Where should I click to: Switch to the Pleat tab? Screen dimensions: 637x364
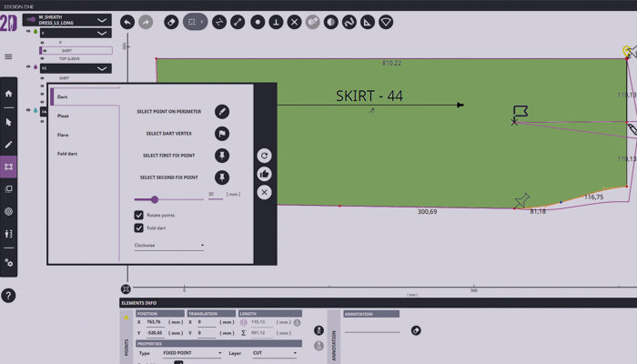pos(64,116)
